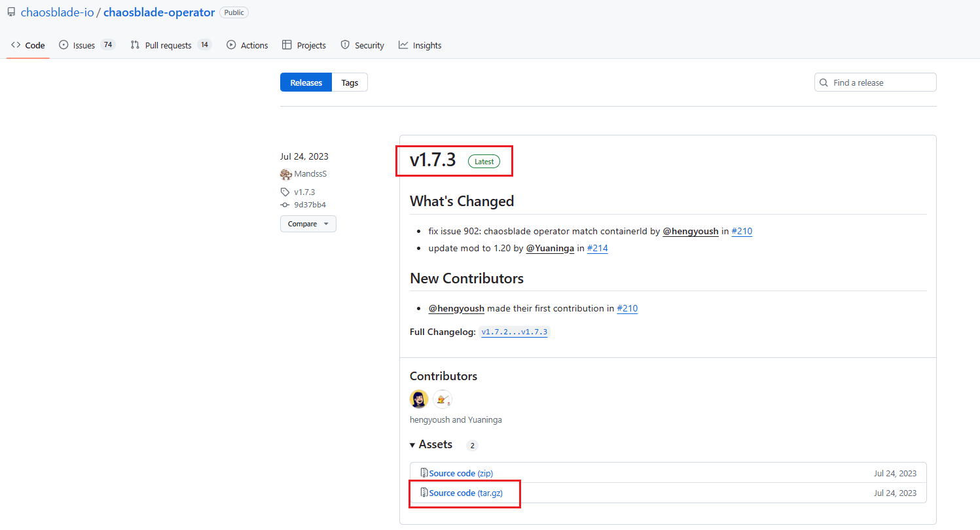The width and height of the screenshot is (980, 530).
Task: Click the New Contributors heading
Action: point(467,278)
